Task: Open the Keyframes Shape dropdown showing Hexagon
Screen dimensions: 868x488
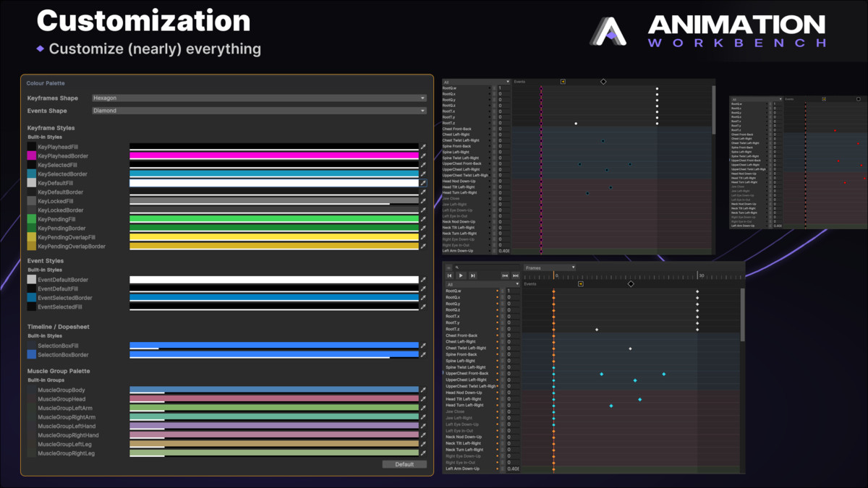Action: click(259, 98)
